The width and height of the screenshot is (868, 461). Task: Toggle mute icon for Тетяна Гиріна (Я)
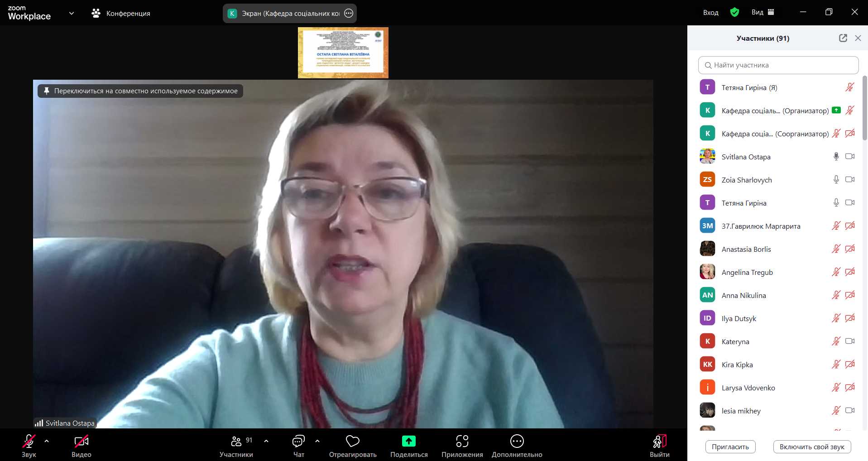pyautogui.click(x=850, y=87)
